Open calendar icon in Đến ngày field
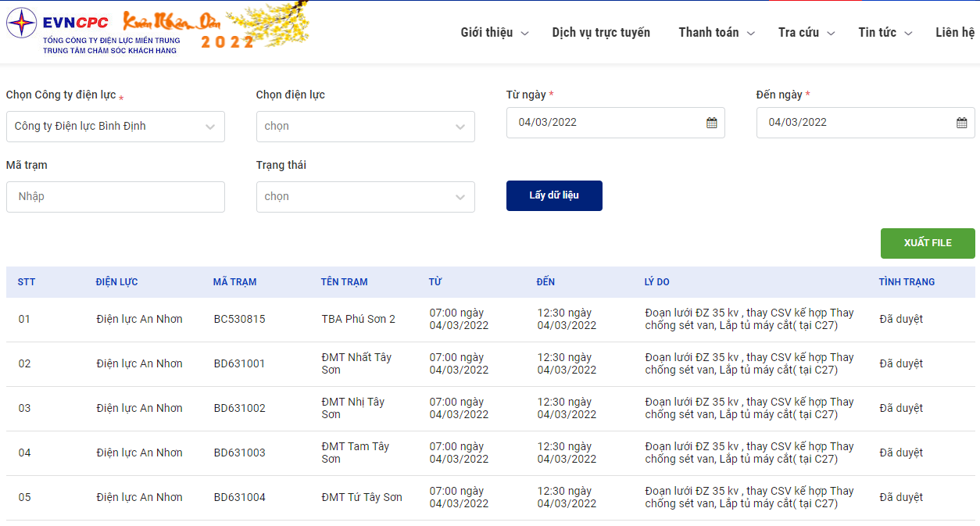Viewport: 980px width, 526px height. point(962,123)
